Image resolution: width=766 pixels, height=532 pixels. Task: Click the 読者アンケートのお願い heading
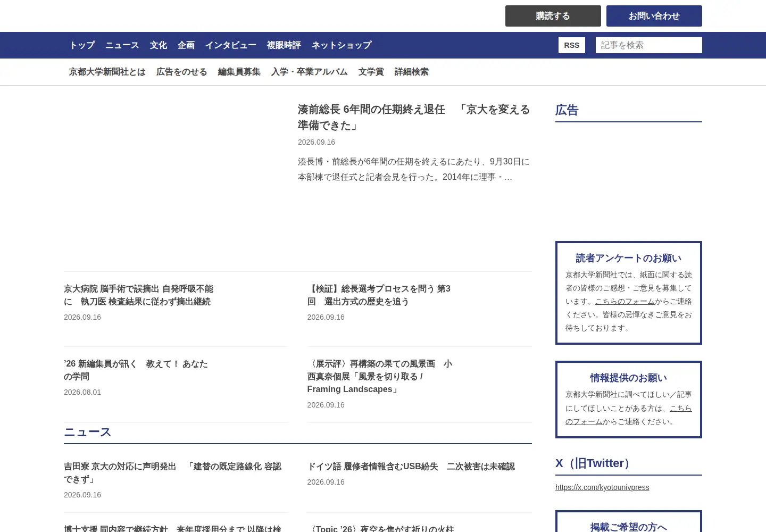click(629, 259)
